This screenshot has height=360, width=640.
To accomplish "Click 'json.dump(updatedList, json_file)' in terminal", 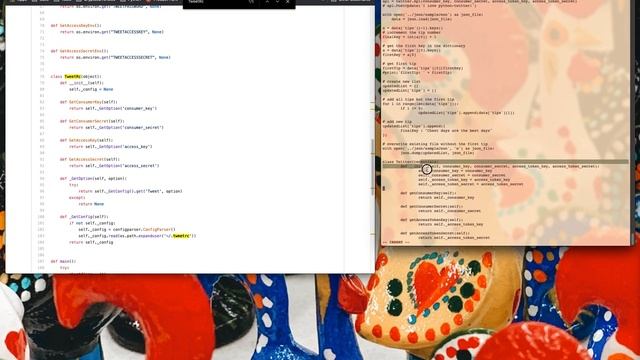I will pyautogui.click(x=438, y=153).
